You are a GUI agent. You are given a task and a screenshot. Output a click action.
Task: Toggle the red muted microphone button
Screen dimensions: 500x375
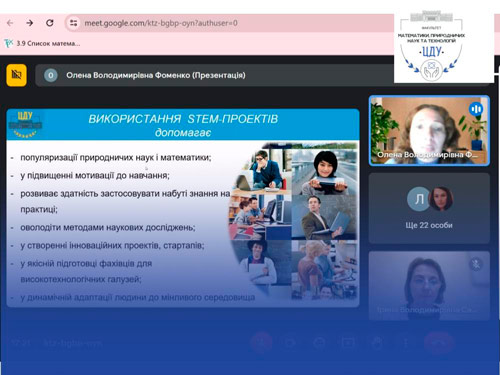(261, 343)
